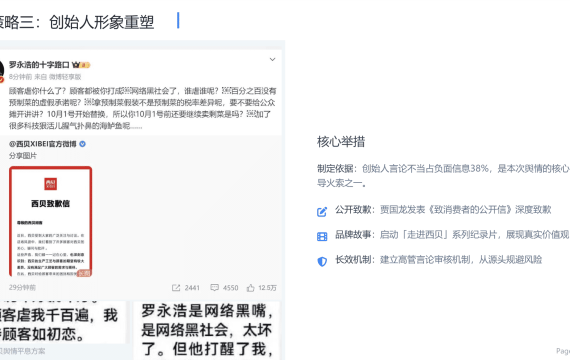Click the like thumbs-up icon
The image size is (570, 360).
point(250,288)
